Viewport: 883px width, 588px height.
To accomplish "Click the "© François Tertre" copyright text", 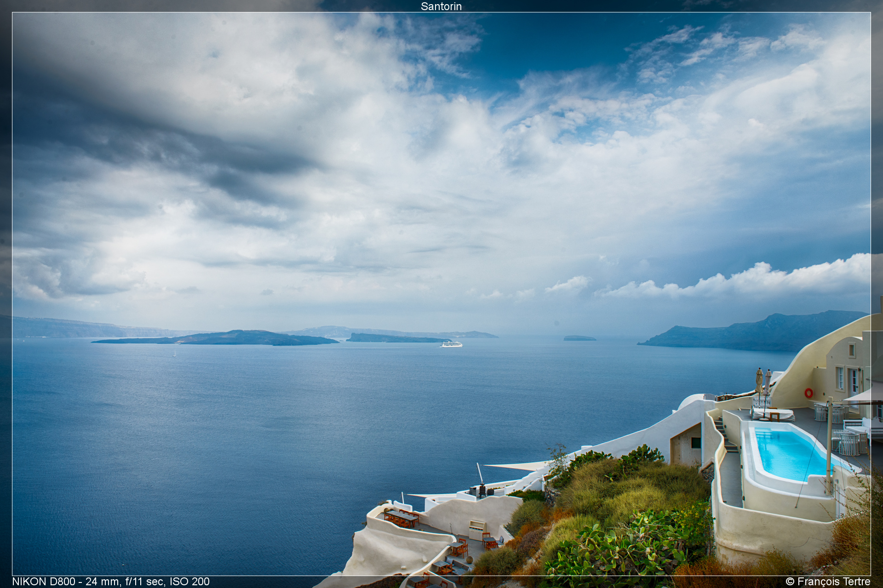I will click(828, 582).
